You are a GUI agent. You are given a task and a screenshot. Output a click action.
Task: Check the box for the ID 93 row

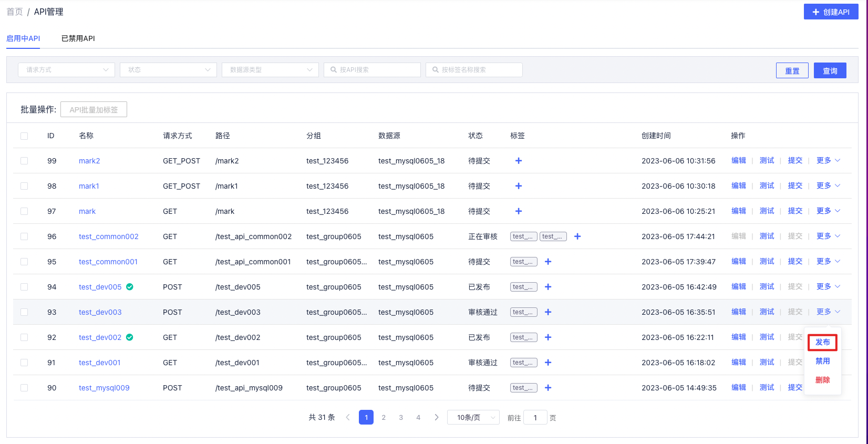click(24, 312)
